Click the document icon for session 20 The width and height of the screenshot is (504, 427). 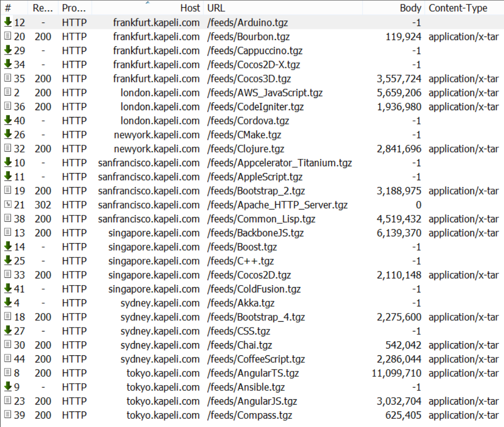click(8, 36)
